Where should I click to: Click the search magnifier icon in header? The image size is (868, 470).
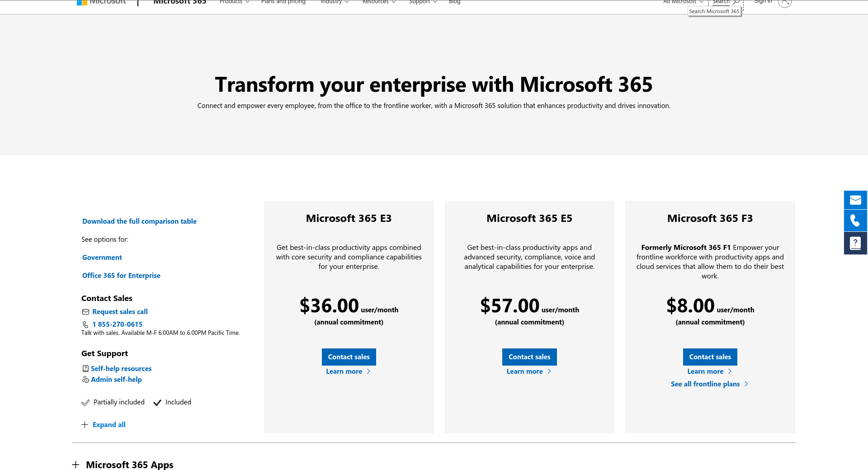tap(736, 2)
